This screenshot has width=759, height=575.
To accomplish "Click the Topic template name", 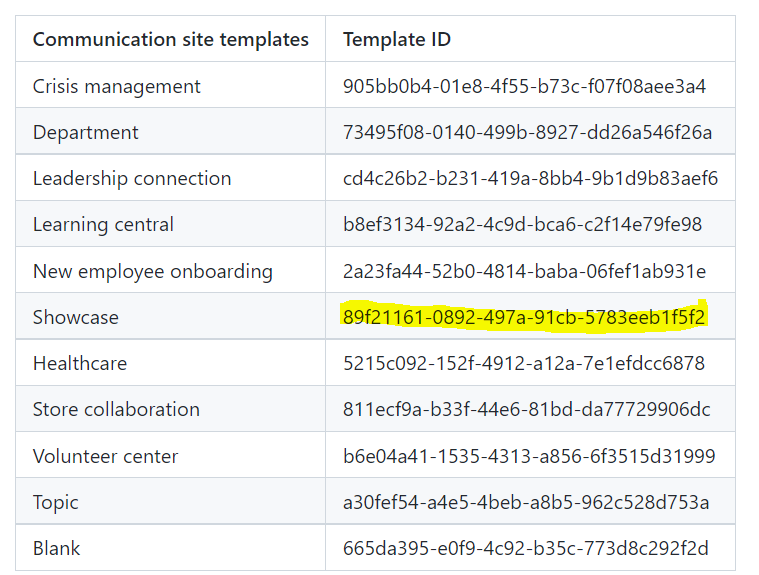I will pos(55,503).
